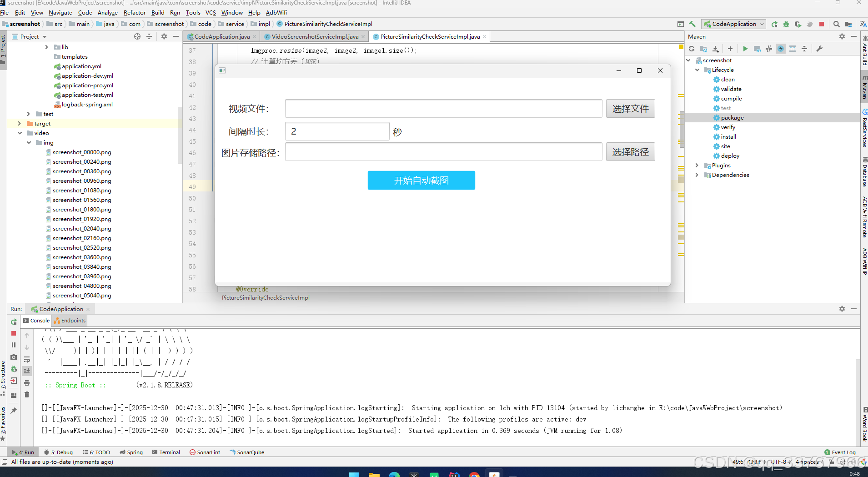Switch to the VideoScreenshotServiceImpl.java tab
868x477 pixels.
point(313,36)
